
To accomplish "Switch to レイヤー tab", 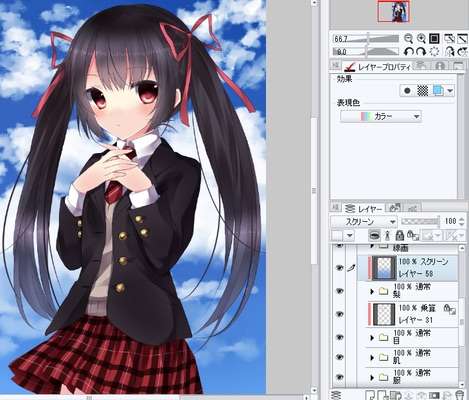I will 364,209.
